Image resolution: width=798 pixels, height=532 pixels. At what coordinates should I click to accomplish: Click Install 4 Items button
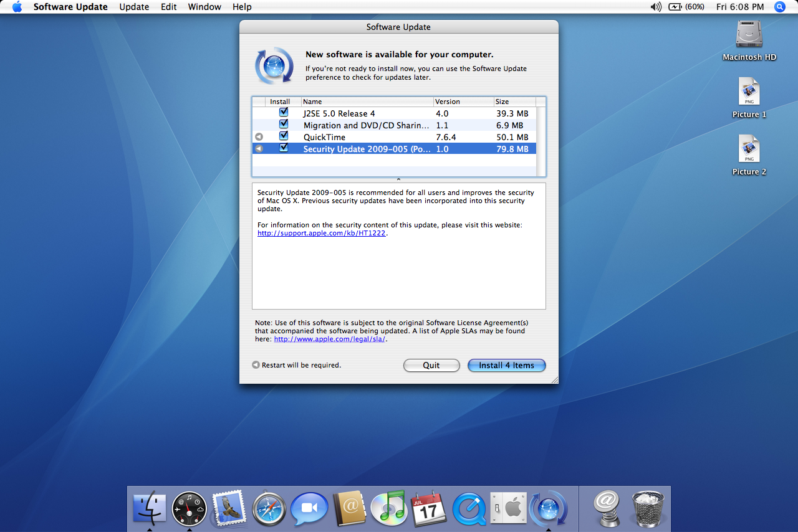click(506, 366)
